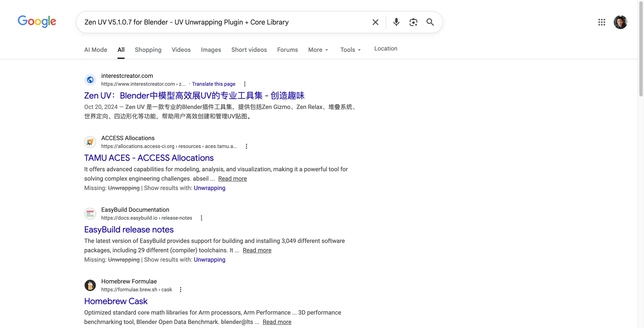Switch to the Shopping tab
Image resolution: width=644 pixels, height=328 pixels.
pyautogui.click(x=148, y=50)
